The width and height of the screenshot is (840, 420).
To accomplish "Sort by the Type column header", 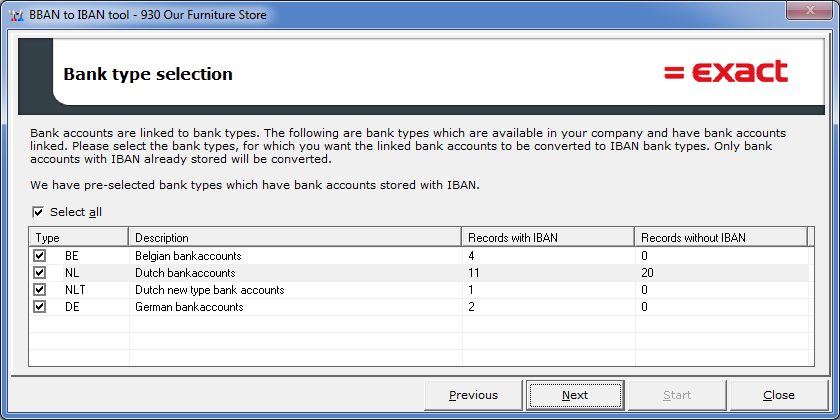I will point(79,237).
